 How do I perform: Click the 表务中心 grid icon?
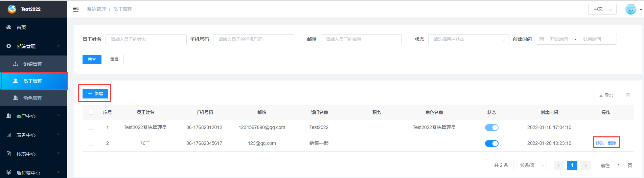coord(9,135)
